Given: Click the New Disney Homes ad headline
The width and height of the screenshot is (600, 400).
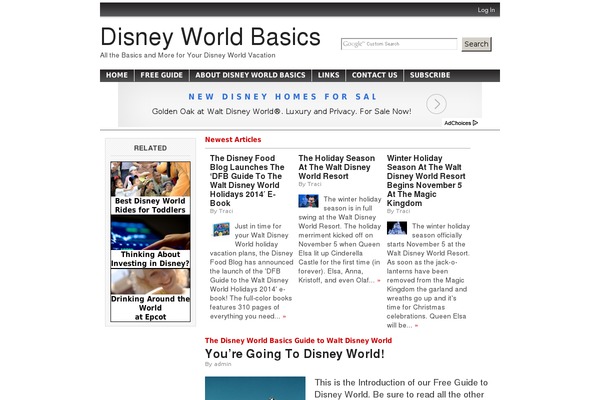Looking at the screenshot, I should click(x=283, y=97).
